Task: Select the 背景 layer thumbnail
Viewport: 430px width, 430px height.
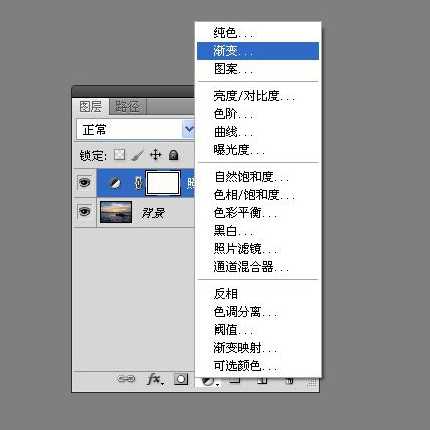Action: tap(116, 212)
